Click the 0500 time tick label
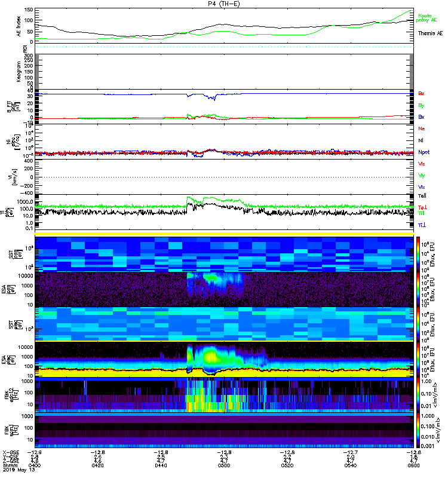Screen dimensions: 448x478 tap(224, 465)
